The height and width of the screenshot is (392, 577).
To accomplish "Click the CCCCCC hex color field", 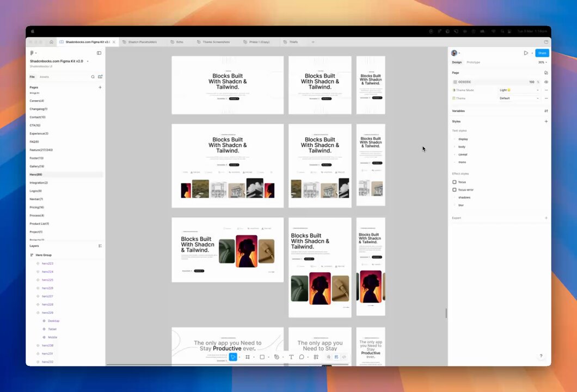I will click(465, 82).
